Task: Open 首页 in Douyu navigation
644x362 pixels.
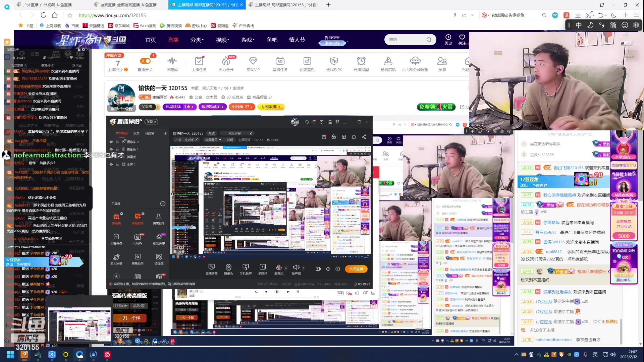Action: coord(151,40)
